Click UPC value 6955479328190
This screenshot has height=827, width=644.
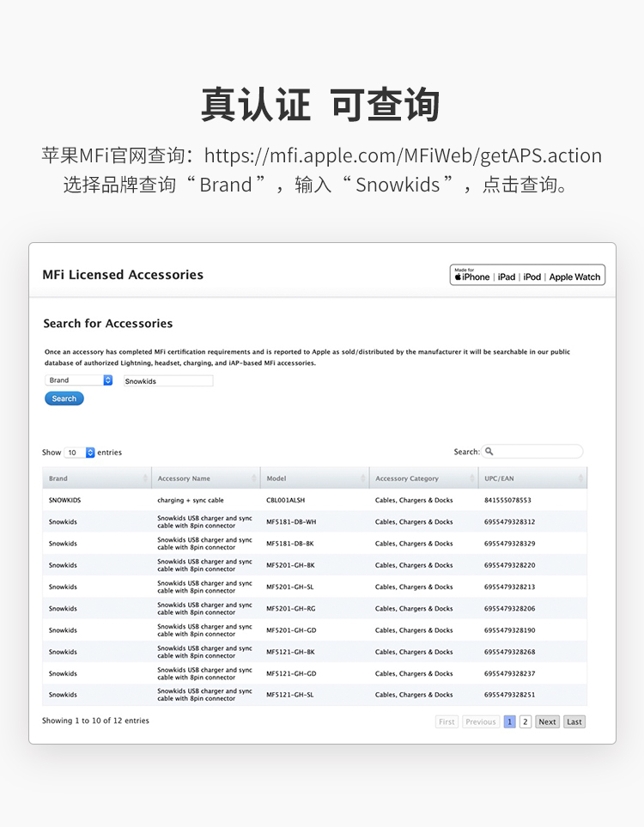509,629
